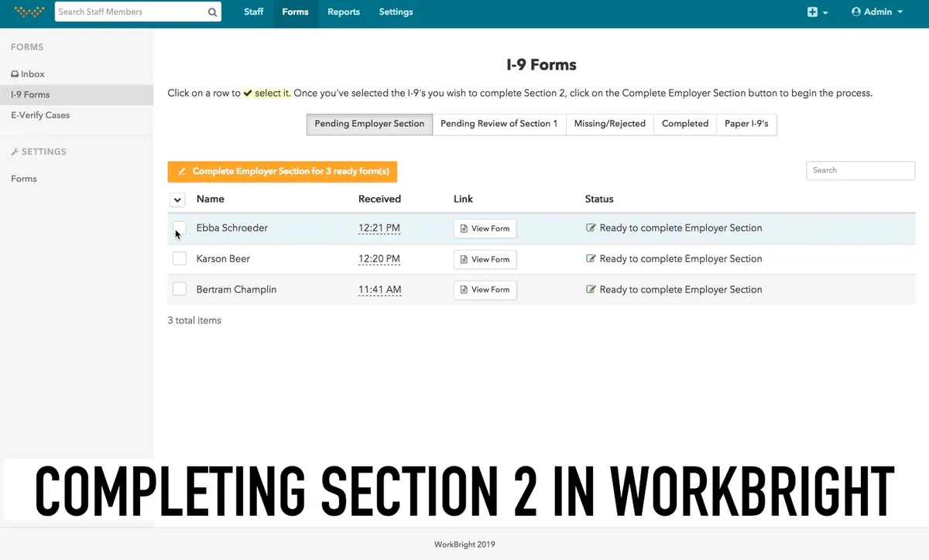Viewport: 929px width, 560px height.
Task: Click the Status column header
Action: (599, 199)
